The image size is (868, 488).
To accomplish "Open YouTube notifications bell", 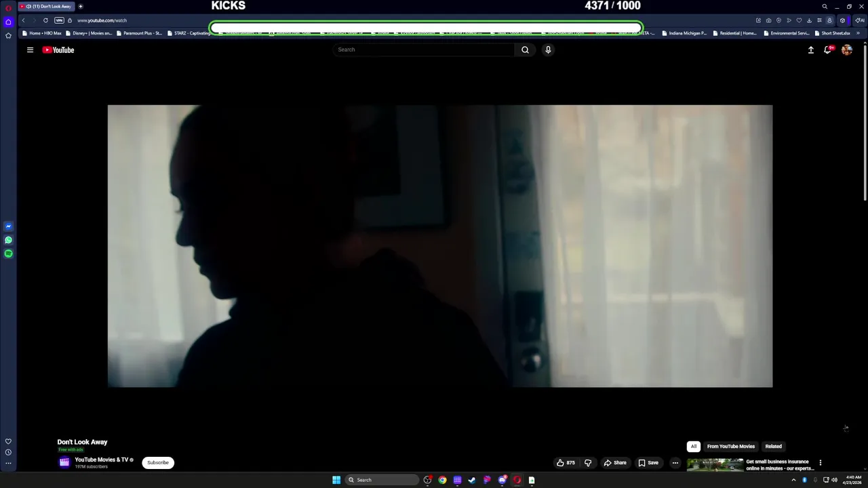I will pyautogui.click(x=828, y=49).
